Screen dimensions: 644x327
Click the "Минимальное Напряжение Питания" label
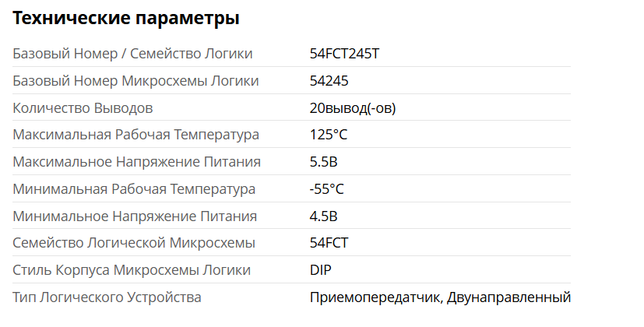coord(135,216)
